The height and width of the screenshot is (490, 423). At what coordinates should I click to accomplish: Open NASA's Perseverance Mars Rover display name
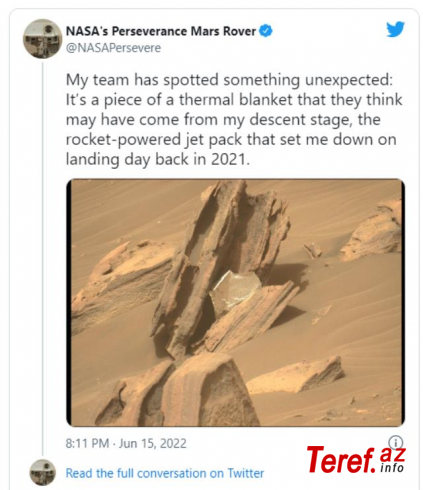[x=161, y=31]
